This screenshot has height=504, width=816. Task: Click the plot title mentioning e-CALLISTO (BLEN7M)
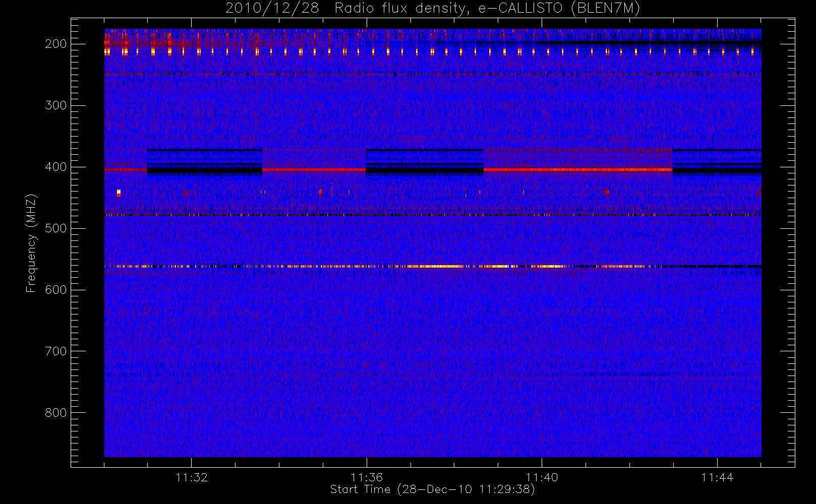433,8
